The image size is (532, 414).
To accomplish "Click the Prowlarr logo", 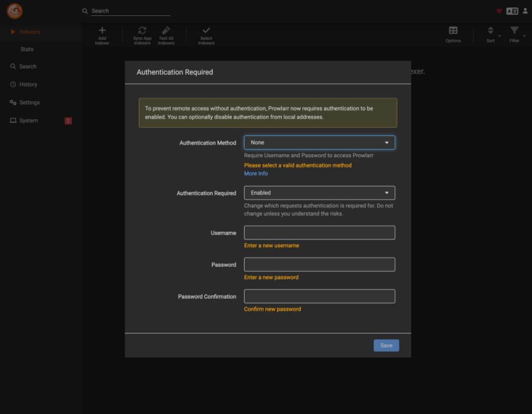I will coord(14,11).
